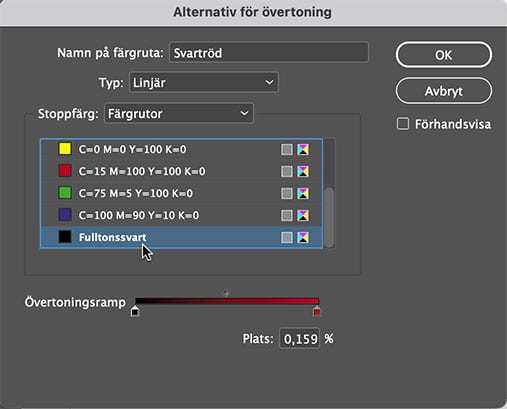This screenshot has height=409, width=507.
Task: Click the yellow swatch CMYK mode icon
Action: point(303,149)
